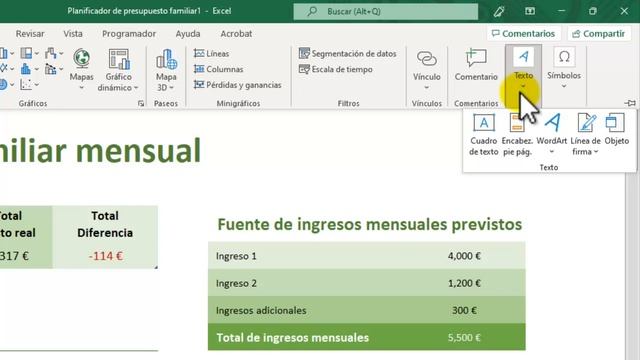Insert a new Comentario
The image size is (640, 360).
pos(476,65)
